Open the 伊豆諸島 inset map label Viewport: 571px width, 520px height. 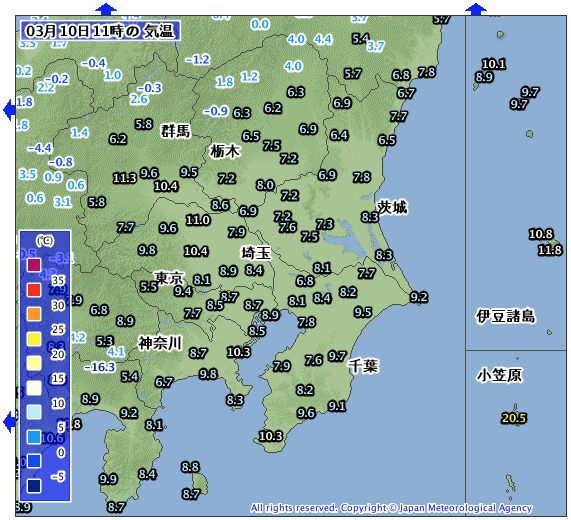[x=505, y=316]
